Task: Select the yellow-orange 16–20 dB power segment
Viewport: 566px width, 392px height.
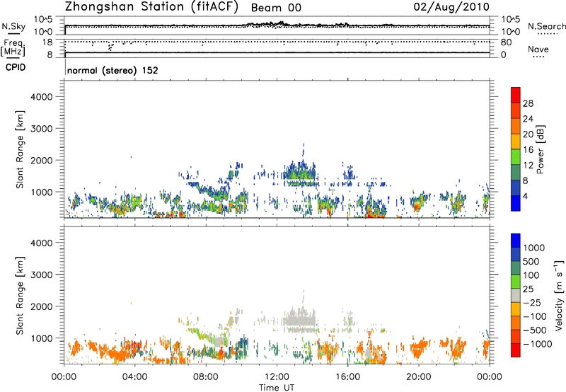Action: pos(516,142)
